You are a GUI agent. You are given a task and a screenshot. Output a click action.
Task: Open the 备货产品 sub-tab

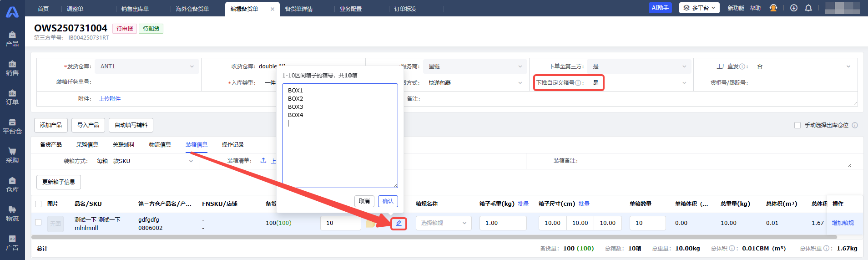click(x=51, y=145)
